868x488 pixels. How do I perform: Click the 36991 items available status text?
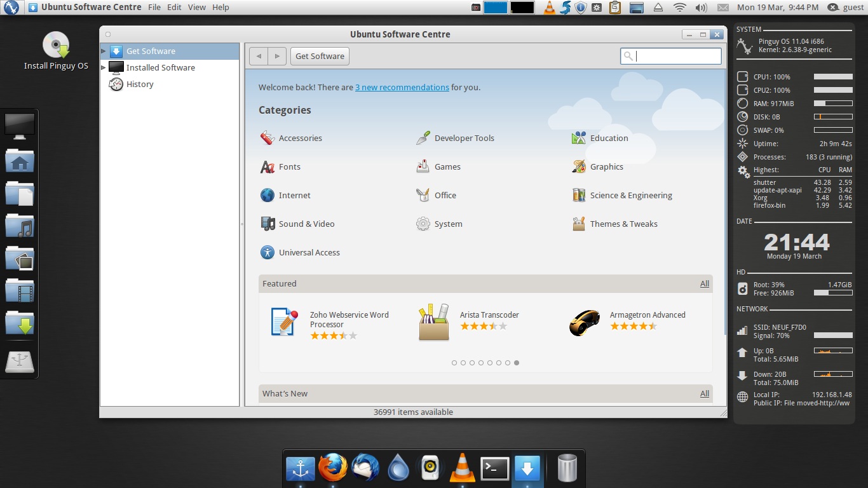point(413,412)
